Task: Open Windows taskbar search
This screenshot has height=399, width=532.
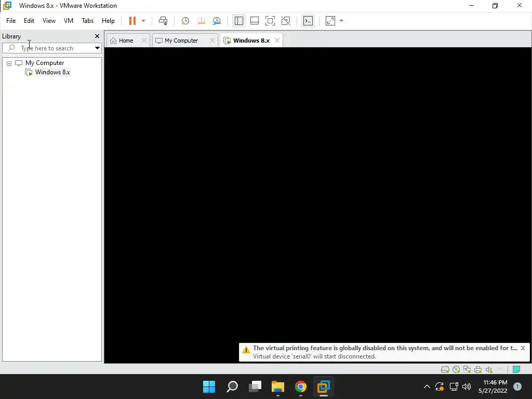Action: [232, 387]
